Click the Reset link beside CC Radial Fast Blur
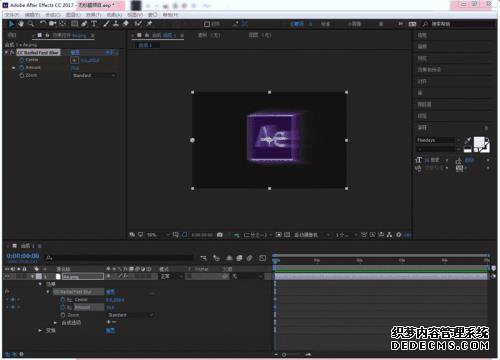 coord(75,52)
